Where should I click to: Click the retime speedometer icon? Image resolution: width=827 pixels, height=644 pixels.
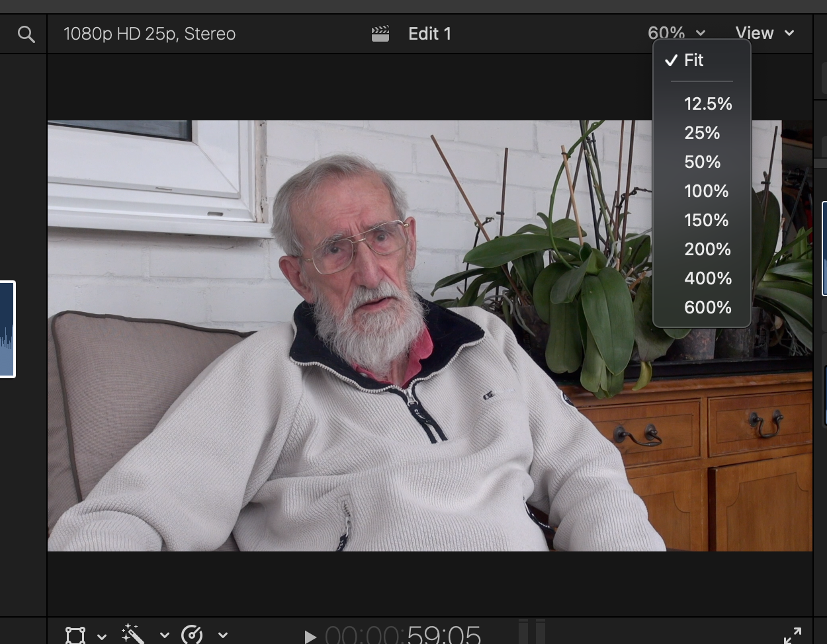(192, 635)
